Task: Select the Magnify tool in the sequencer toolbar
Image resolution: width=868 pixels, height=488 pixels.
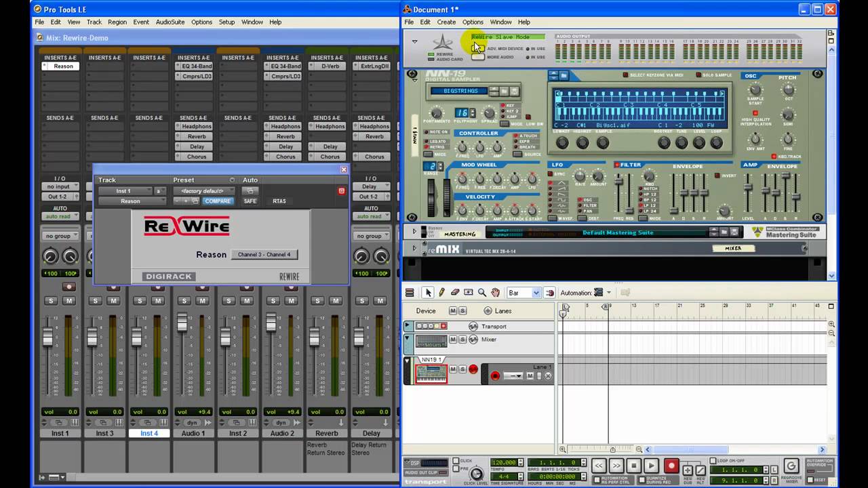Action: coord(482,293)
